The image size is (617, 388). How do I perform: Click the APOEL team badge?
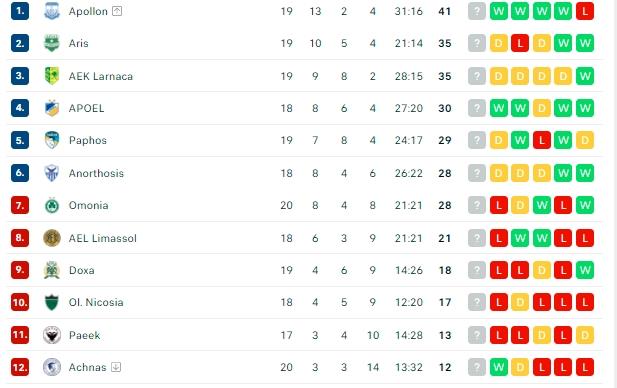[52, 108]
